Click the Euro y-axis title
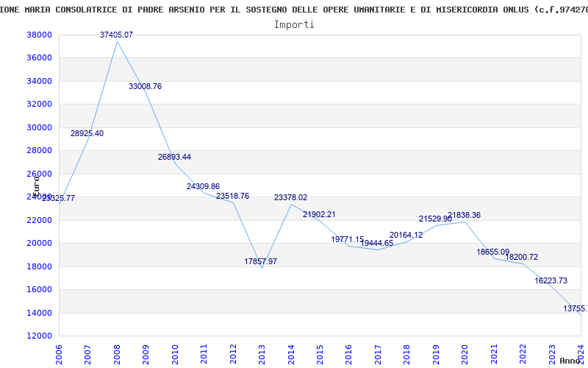Viewport: 588px width, 368px height. 36,187
